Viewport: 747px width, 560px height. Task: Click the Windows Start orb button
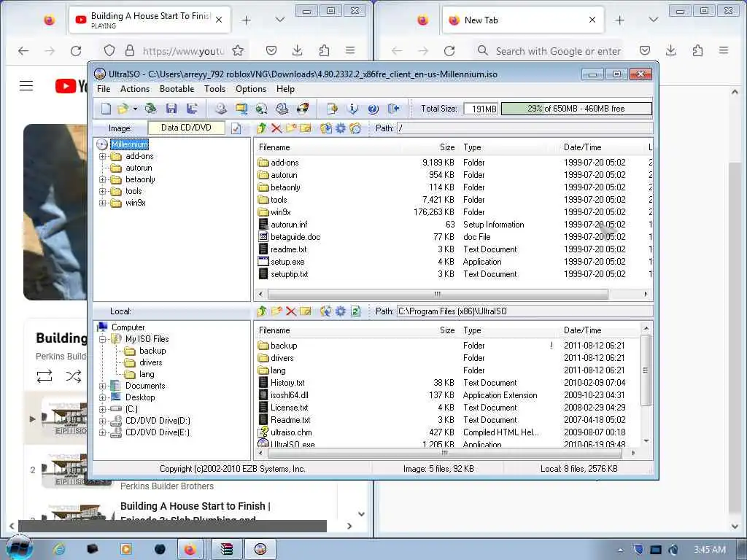click(20, 548)
